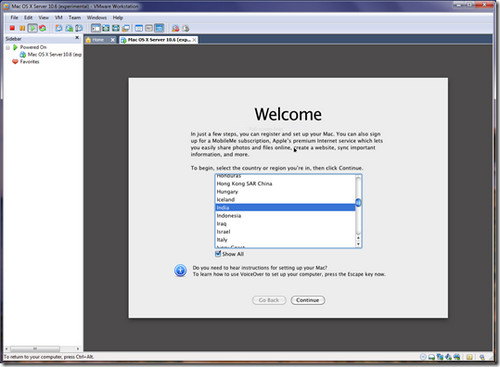
Task: Select Hungary in the country list
Action: (x=285, y=192)
